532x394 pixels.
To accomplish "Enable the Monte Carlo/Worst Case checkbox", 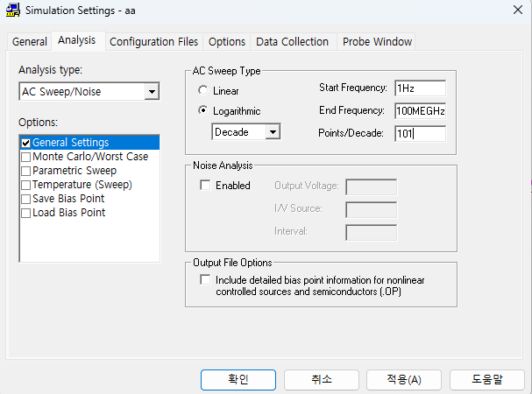I will pyautogui.click(x=25, y=157).
